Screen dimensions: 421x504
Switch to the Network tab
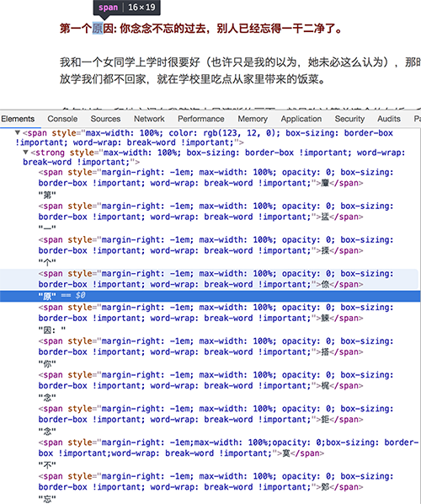click(149, 119)
